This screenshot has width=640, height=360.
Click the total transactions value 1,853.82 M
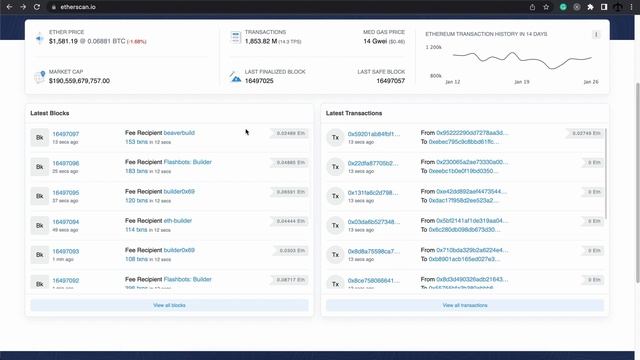coord(261,41)
